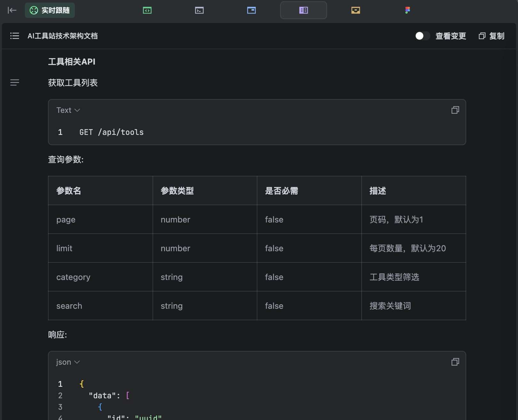This screenshot has width=518, height=420.
Task: Click the AI工具站技术架构文档 document title
Action: pos(63,36)
